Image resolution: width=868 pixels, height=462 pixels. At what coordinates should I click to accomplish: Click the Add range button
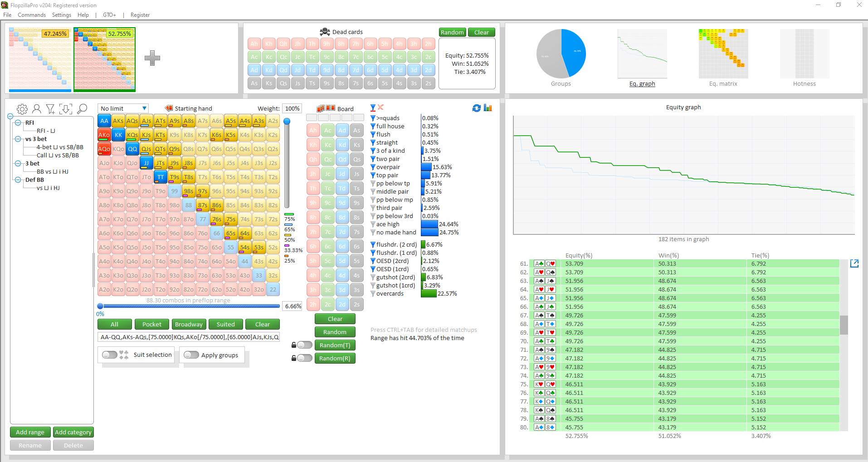tap(30, 432)
